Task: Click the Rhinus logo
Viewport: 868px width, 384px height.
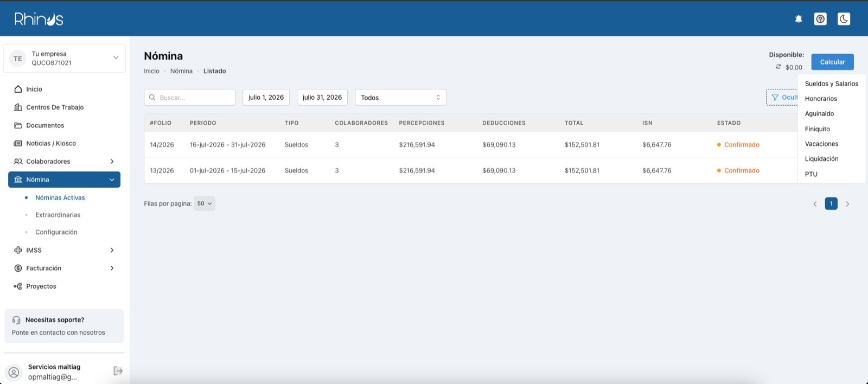Action: tap(39, 19)
